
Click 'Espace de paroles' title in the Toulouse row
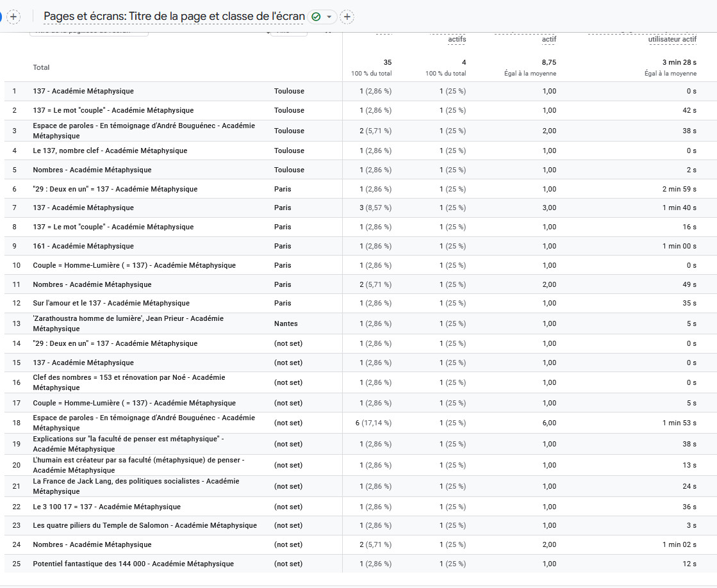tap(144, 131)
